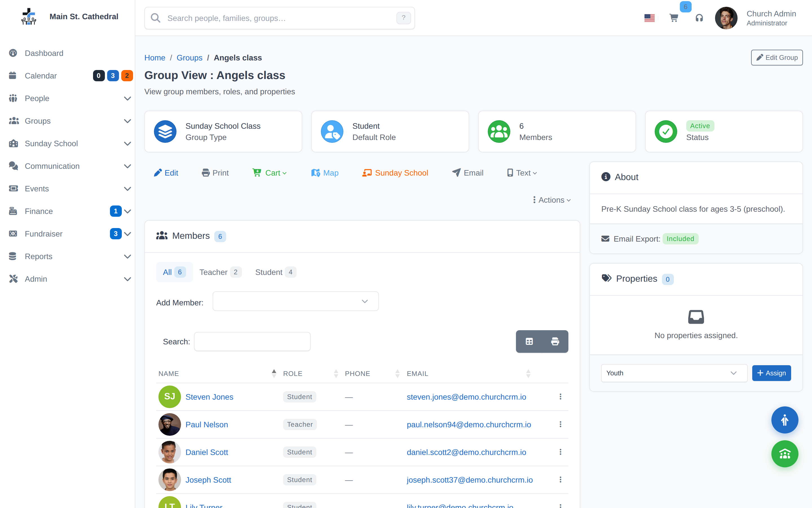Open row menu for Joseph Scott
This screenshot has height=508, width=812.
coord(560,479)
